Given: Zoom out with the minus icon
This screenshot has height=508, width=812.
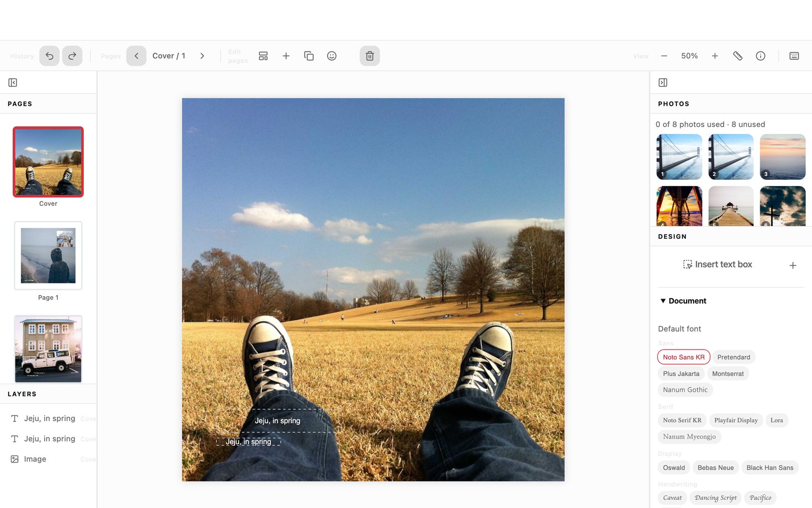Looking at the screenshot, I should [x=664, y=56].
